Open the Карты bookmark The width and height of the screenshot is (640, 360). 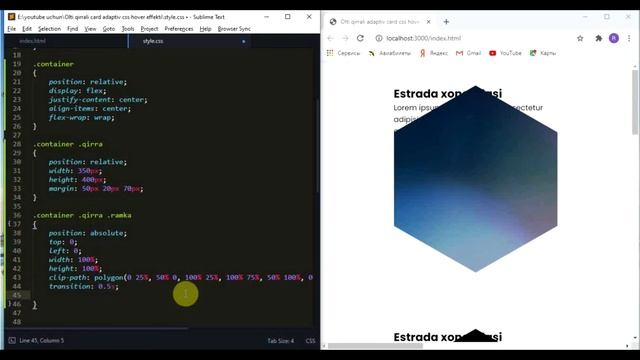pos(542,53)
